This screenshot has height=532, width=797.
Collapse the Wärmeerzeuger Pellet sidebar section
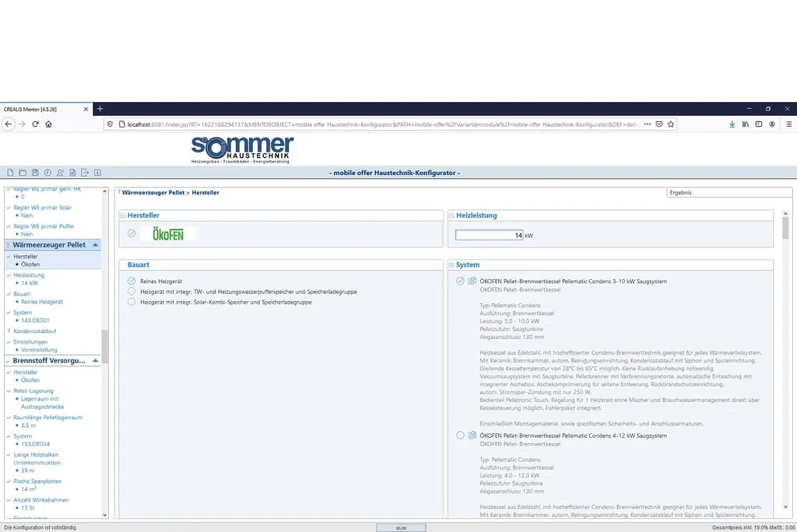click(x=96, y=245)
